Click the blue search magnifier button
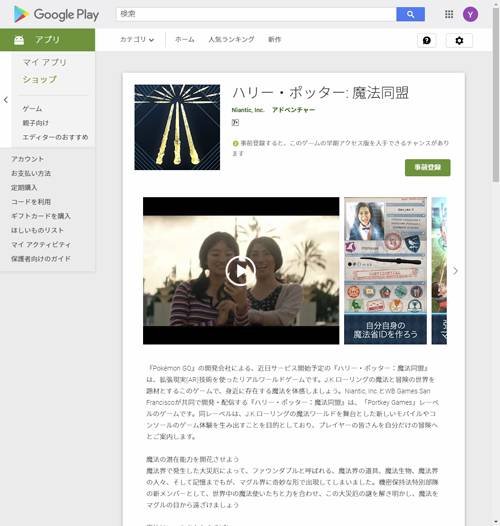Viewport: 500px width, 526px height. click(410, 14)
